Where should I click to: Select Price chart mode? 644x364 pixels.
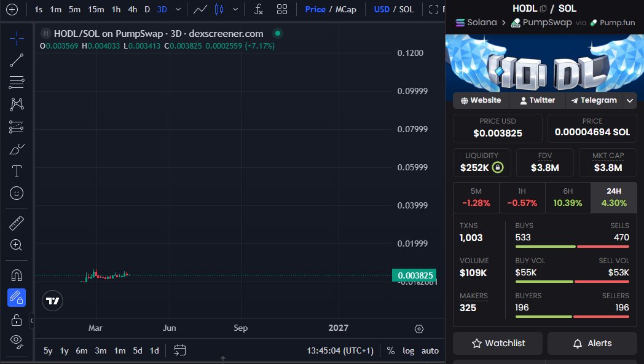click(x=315, y=9)
